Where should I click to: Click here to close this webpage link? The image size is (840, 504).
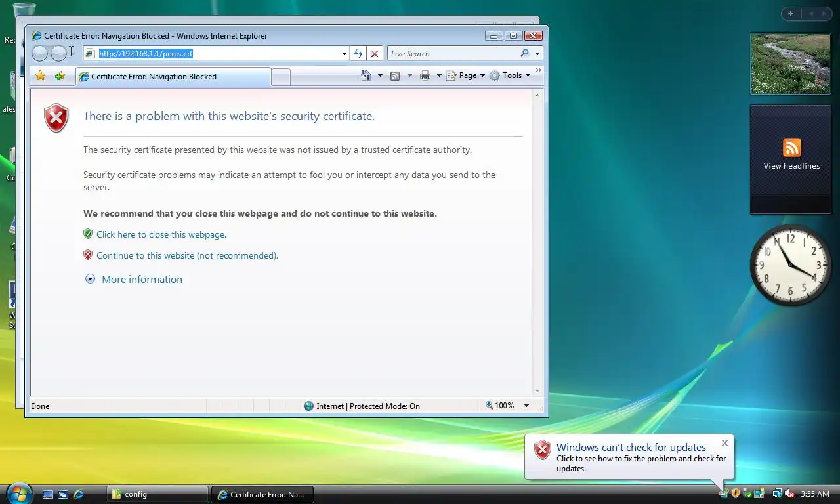tap(161, 234)
